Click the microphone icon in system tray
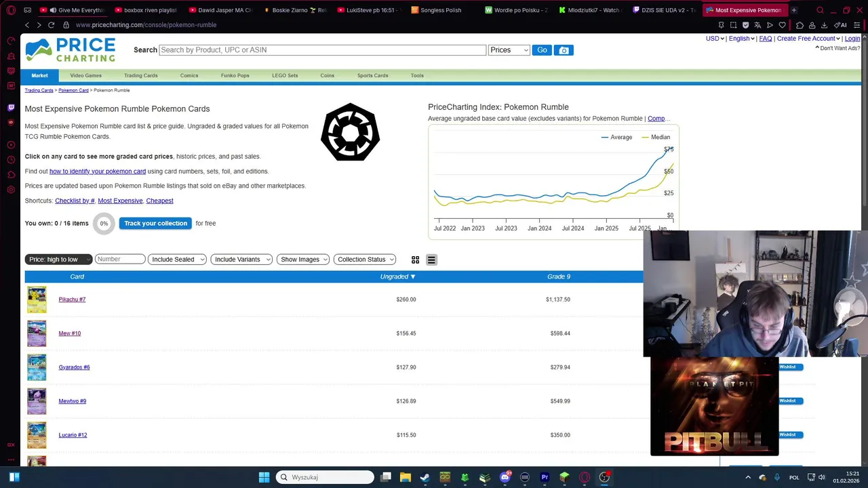Viewport: 868px width, 488px height. pos(777,477)
